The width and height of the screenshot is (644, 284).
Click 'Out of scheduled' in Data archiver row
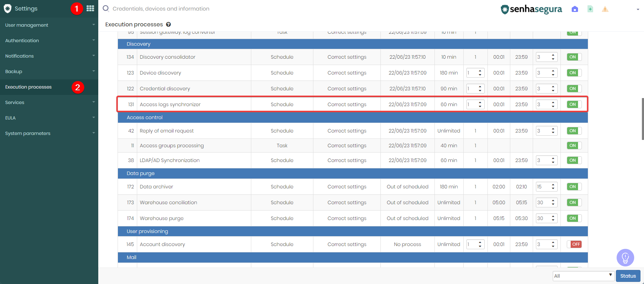pos(407,187)
